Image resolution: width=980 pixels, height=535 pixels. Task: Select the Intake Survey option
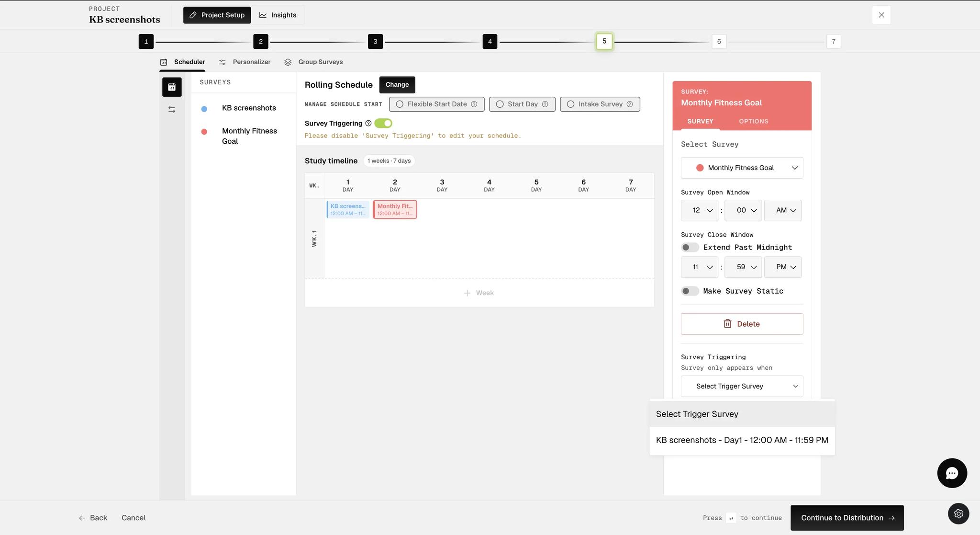(x=600, y=104)
